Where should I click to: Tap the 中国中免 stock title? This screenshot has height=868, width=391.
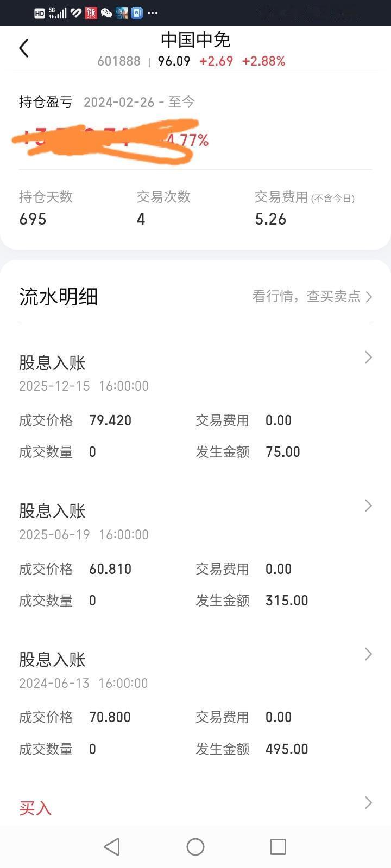tap(195, 40)
